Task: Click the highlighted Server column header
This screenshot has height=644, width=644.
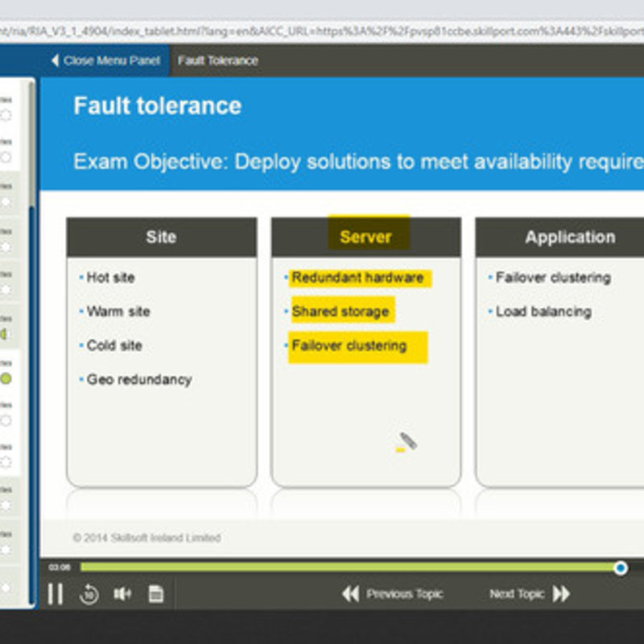Action: pos(366,237)
